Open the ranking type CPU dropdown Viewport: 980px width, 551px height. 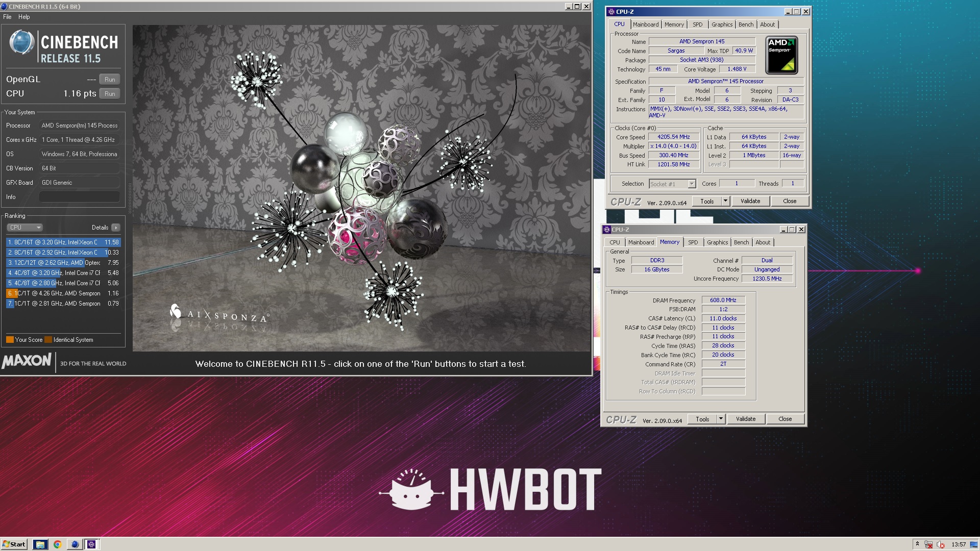(24, 228)
